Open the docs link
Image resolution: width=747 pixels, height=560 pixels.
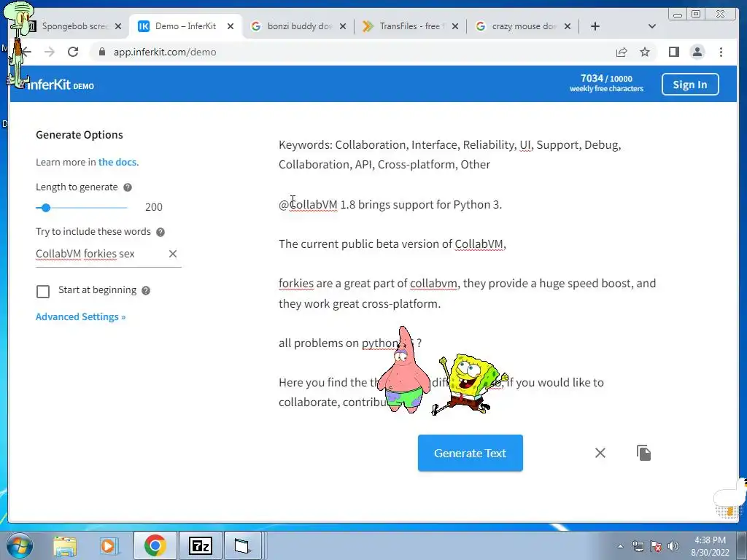(117, 162)
